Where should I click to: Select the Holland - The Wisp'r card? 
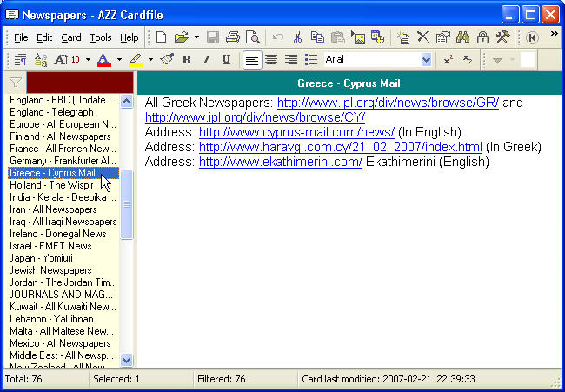pyautogui.click(x=63, y=185)
